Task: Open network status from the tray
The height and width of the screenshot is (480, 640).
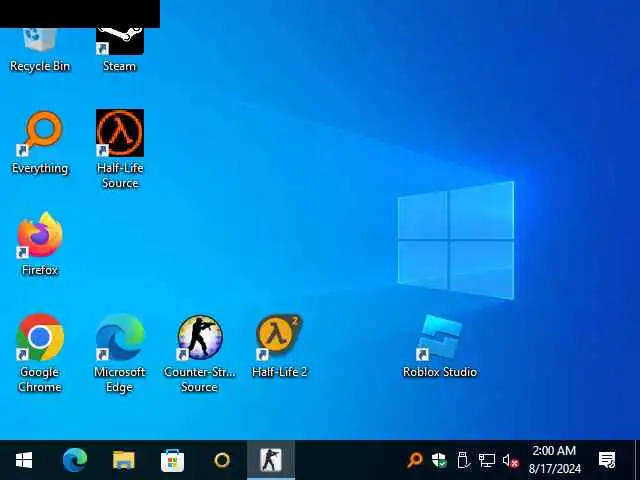Action: pos(487,460)
